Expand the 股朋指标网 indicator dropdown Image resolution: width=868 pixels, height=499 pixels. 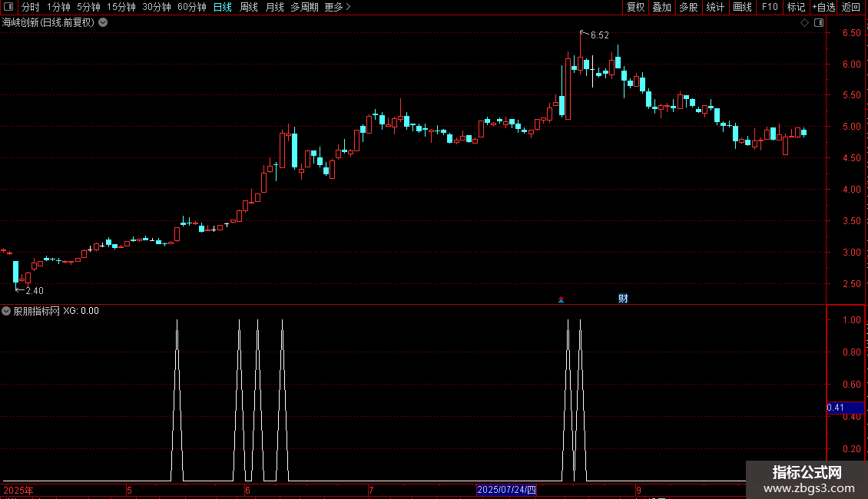coord(6,311)
